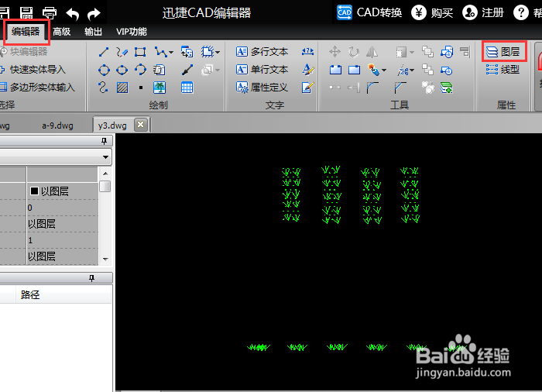Click the scissors trim tool
The image size is (542, 392).
point(403,70)
